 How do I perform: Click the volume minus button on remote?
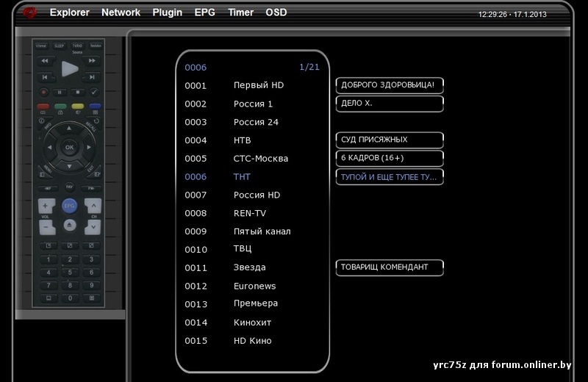46,227
